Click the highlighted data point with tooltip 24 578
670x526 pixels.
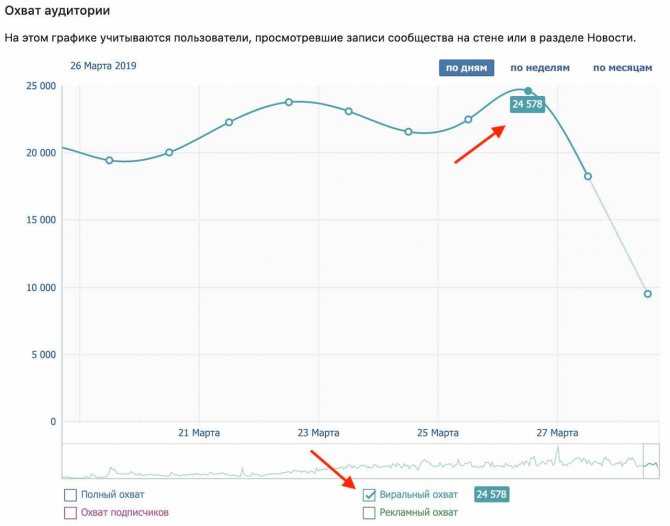click(x=528, y=91)
